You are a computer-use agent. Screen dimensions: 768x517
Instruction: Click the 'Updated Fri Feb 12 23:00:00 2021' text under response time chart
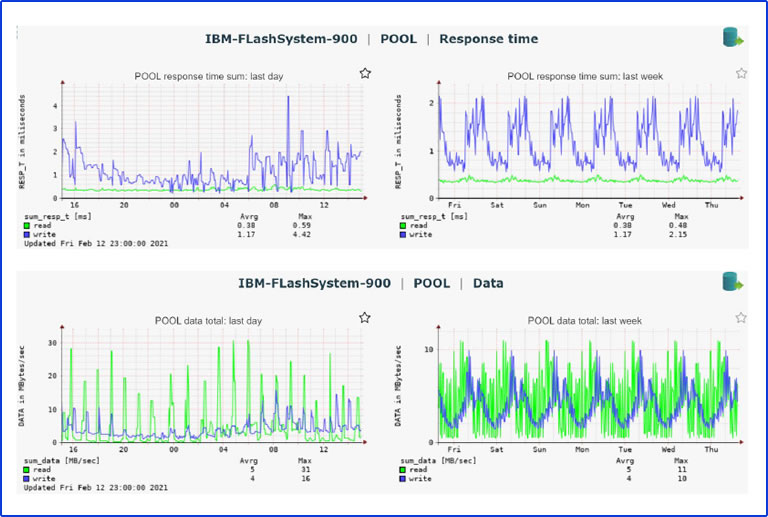[x=96, y=243]
